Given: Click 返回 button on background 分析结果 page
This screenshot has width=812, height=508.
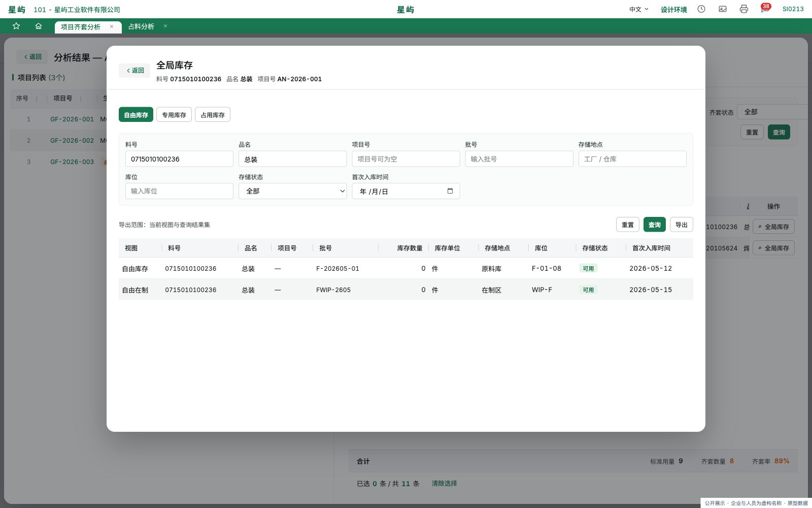Looking at the screenshot, I should click(32, 57).
